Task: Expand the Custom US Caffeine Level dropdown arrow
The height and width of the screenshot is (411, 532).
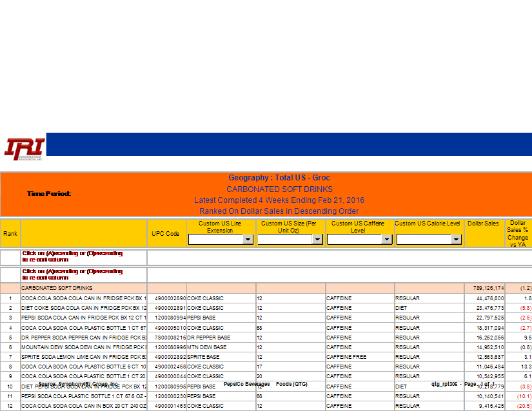Action: 387,239
